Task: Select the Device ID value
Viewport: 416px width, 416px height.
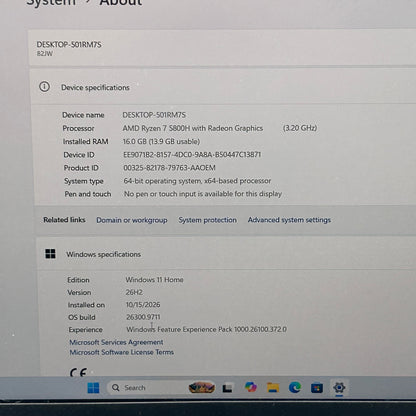Action: (x=192, y=155)
